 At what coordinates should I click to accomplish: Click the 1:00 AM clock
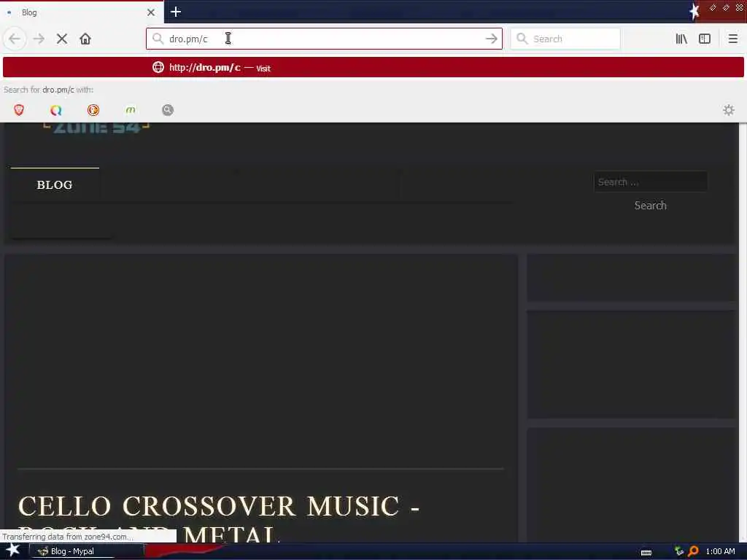(x=720, y=551)
